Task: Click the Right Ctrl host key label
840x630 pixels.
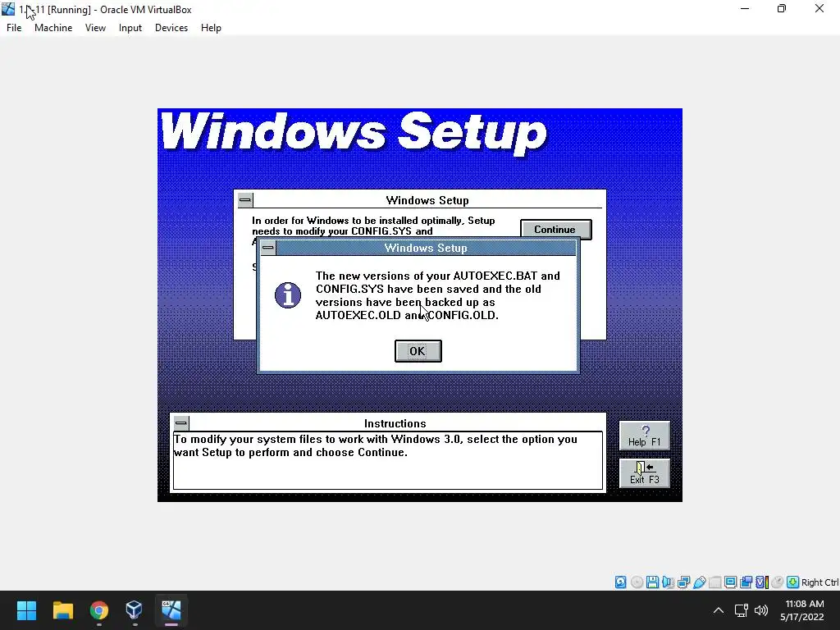Action: [x=820, y=582]
